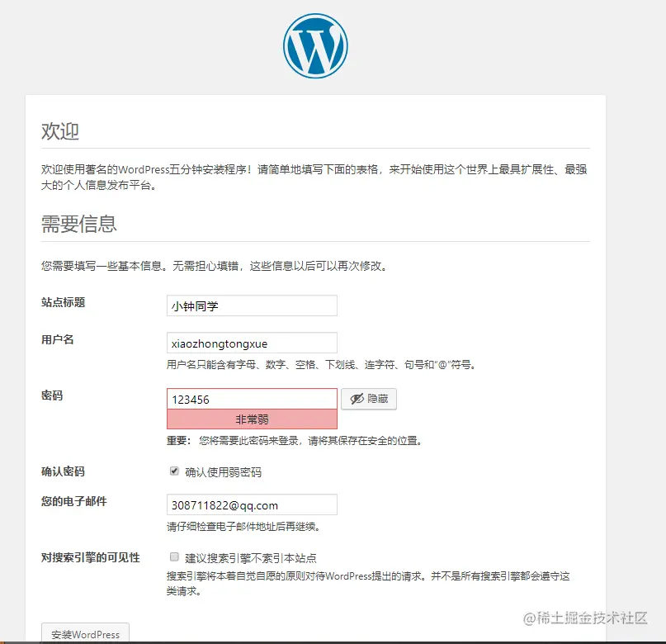Click the 建议搜索引擎不索引本站点 label text
666x644 pixels.
(251, 558)
